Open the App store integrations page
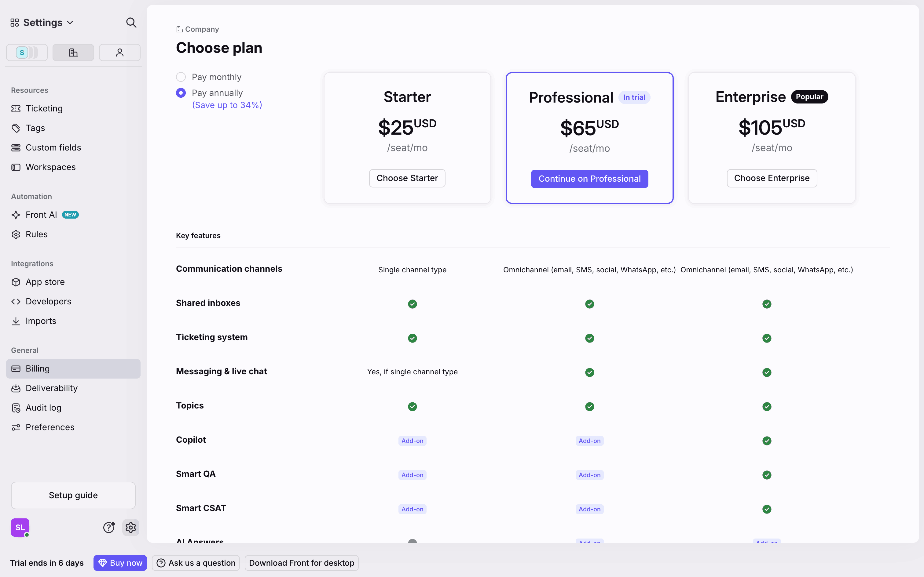The height and width of the screenshot is (577, 924). (x=45, y=281)
